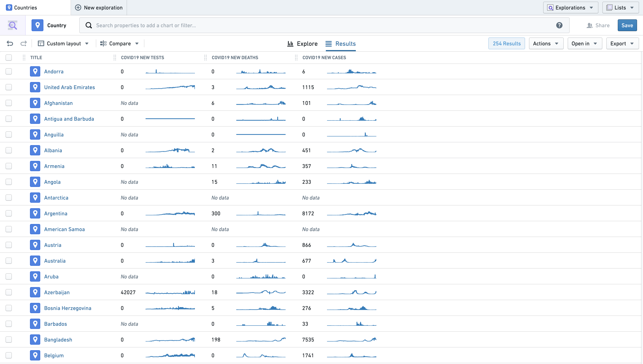Image resolution: width=643 pixels, height=364 pixels.
Task: Click the Save button
Action: coord(627,25)
